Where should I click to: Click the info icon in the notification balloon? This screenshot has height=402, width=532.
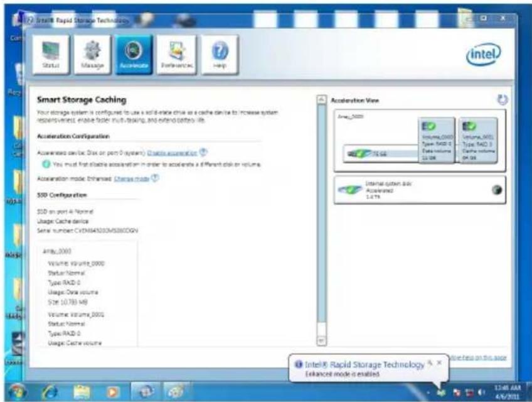tap(298, 364)
